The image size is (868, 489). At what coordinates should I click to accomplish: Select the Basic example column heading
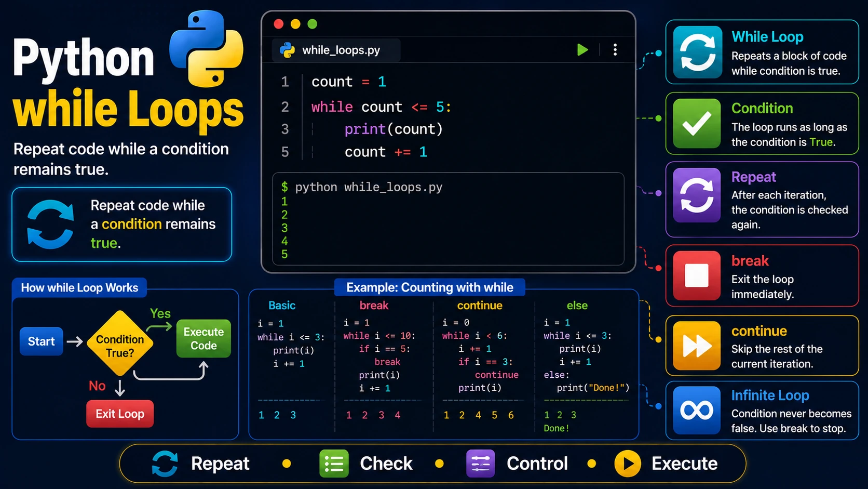point(282,306)
